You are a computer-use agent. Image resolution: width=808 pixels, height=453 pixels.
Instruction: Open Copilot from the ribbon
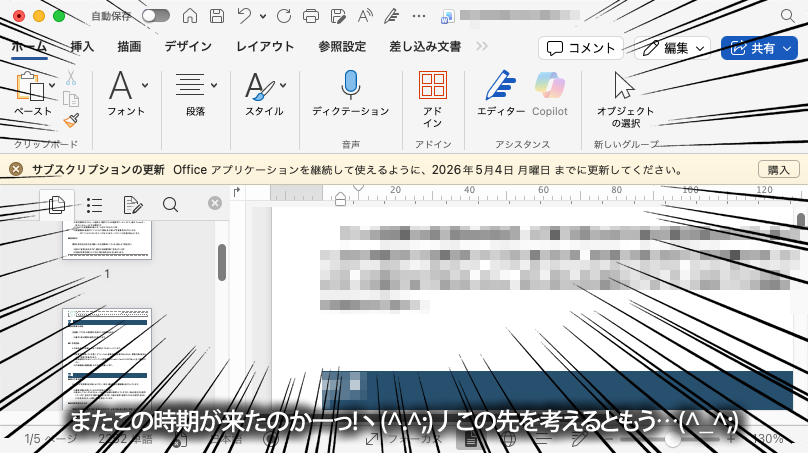[550, 93]
